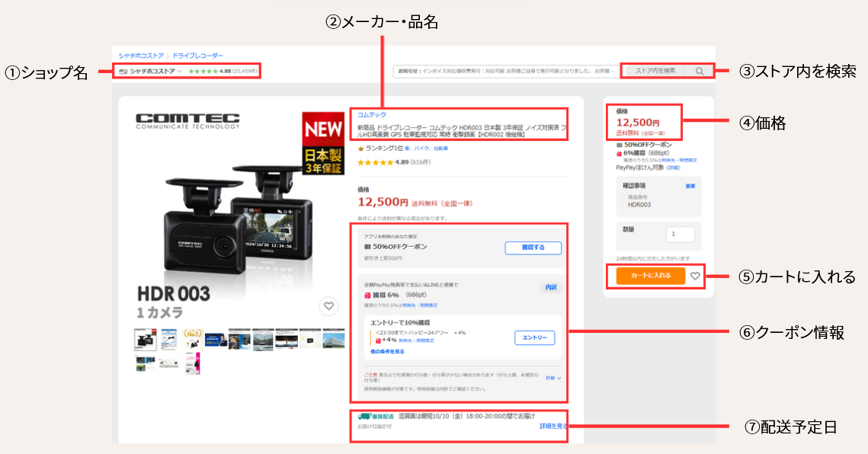The height and width of the screenshot is (454, 868).
Task: Click the crown ranking 1位 icon
Action: 361,149
